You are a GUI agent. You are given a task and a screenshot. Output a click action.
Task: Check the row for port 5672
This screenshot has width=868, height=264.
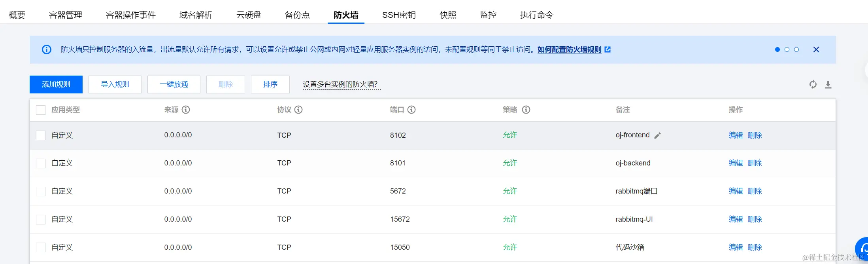41,191
